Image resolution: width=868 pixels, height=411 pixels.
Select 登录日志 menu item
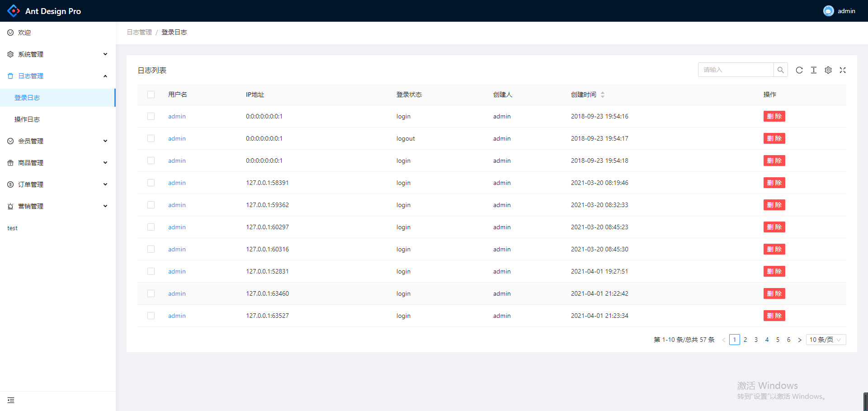[x=58, y=98]
